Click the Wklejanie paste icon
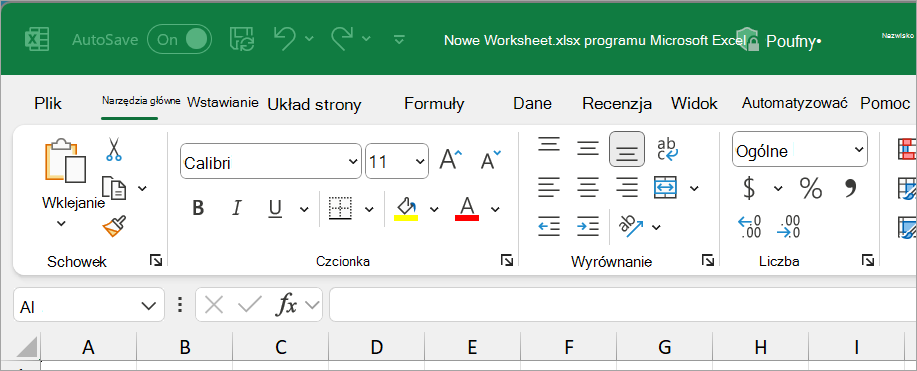 coord(66,160)
